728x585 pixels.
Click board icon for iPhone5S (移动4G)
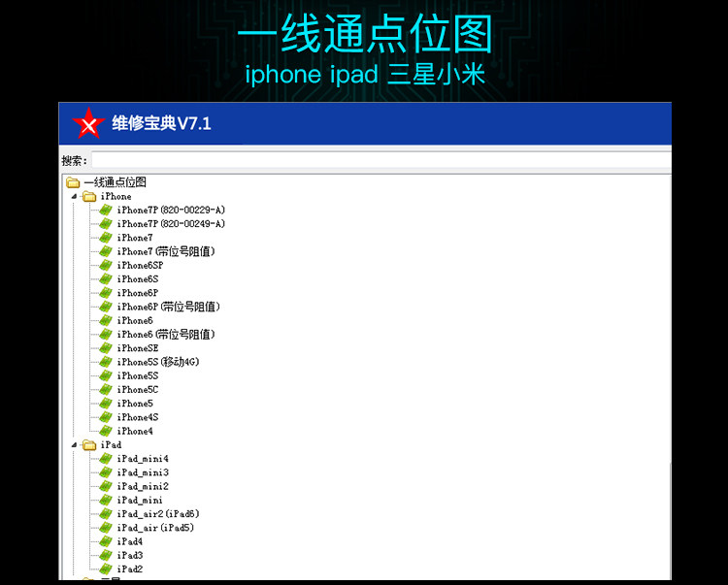(106, 362)
